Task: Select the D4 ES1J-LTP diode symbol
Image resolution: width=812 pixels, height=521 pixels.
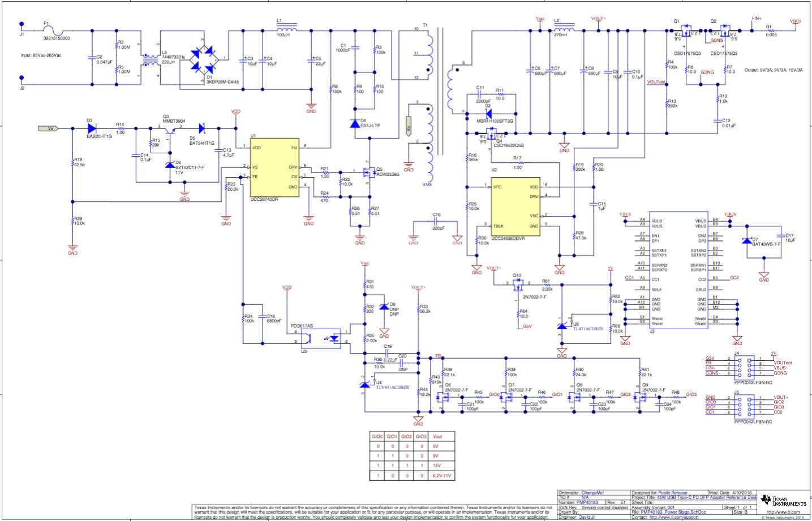Action: point(355,123)
